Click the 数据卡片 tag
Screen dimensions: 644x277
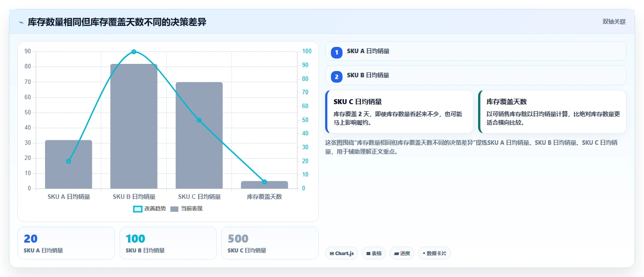[434, 253]
